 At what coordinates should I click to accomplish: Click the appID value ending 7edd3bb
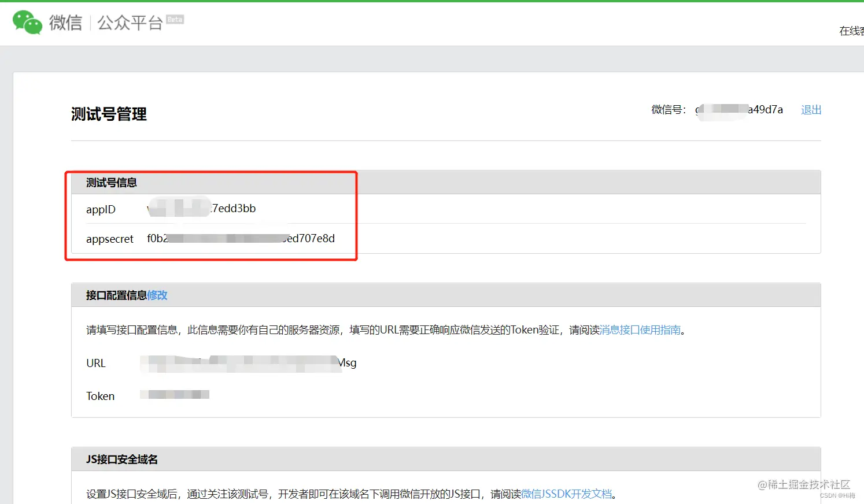201,208
